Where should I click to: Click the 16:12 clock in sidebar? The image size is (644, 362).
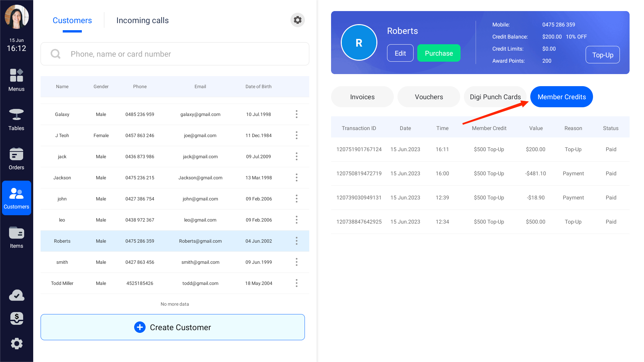click(16, 48)
